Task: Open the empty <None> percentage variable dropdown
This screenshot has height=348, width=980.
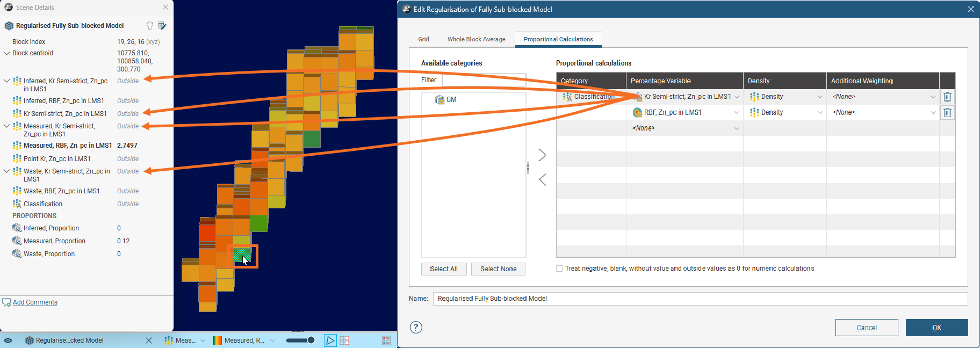Action: point(737,128)
